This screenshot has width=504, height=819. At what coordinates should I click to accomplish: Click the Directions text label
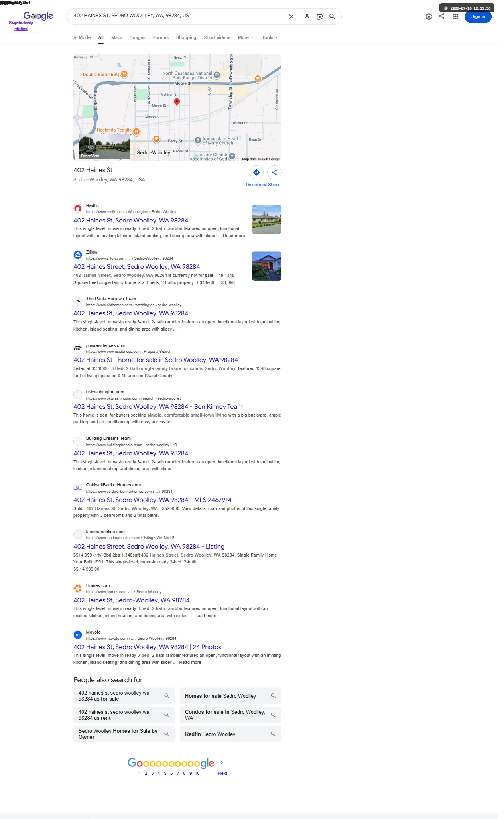click(256, 185)
